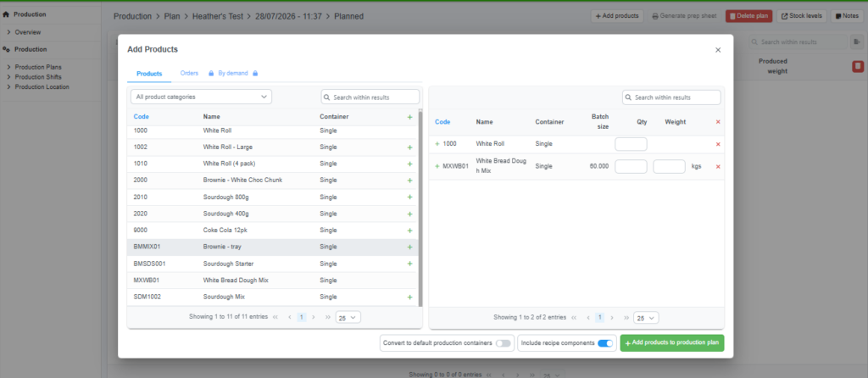This screenshot has height=378, width=868.
Task: Open selected list page size 25 dropdown
Action: point(646,318)
